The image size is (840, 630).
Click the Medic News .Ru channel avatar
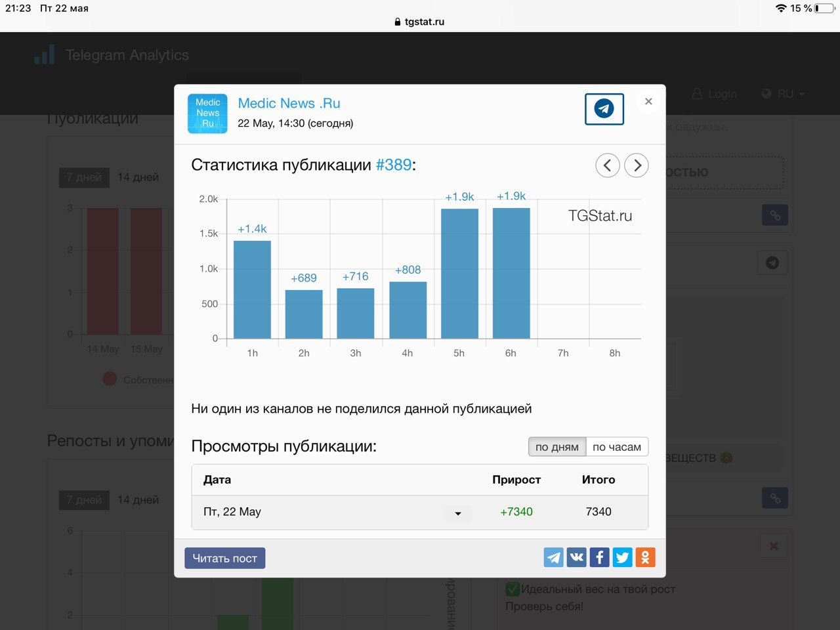point(207,114)
